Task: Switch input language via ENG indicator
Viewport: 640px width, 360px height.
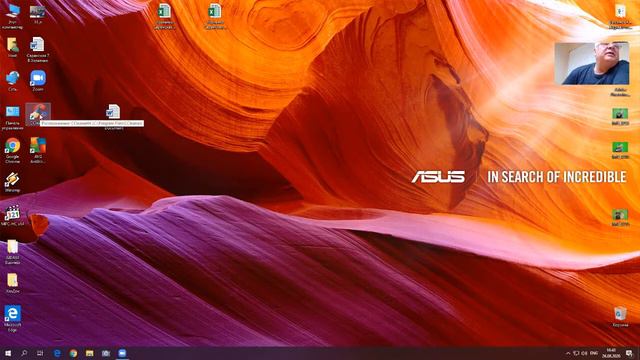Action: coord(594,353)
